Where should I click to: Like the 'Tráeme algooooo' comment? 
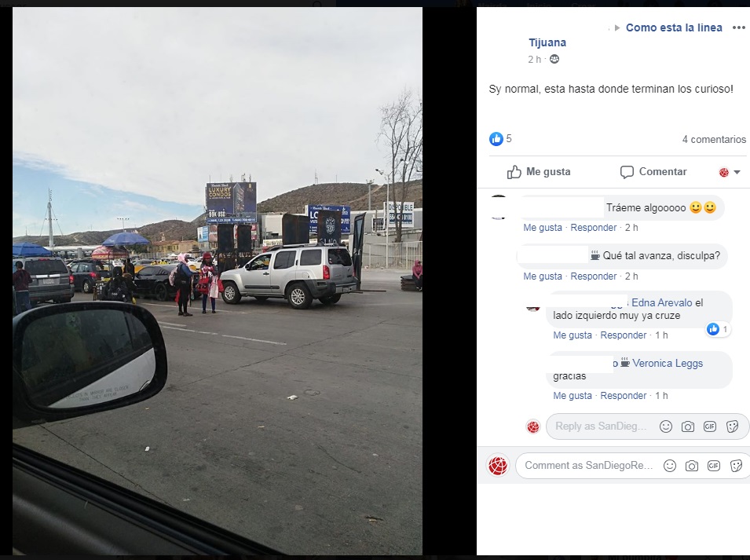pyautogui.click(x=543, y=228)
